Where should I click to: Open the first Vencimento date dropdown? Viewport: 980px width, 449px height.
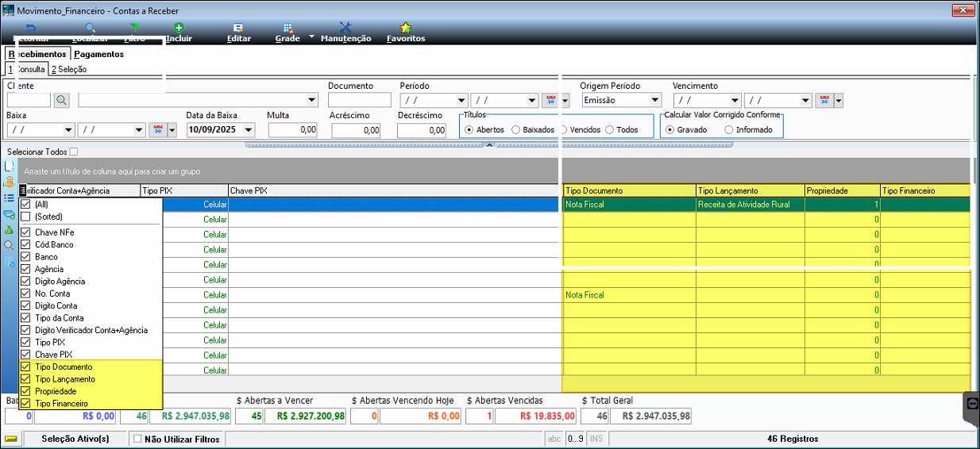734,100
